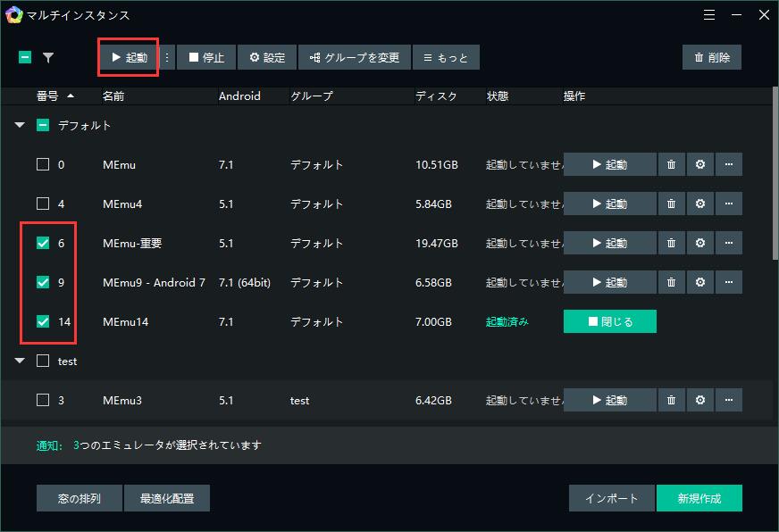The image size is (779, 532).
Task: Open the hamburger menu at top right
Action: 710,15
